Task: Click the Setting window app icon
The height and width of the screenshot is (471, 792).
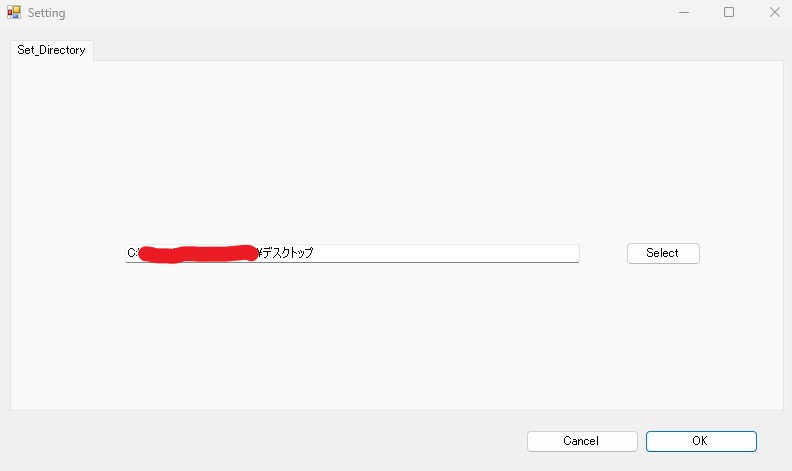Action: pyautogui.click(x=14, y=12)
